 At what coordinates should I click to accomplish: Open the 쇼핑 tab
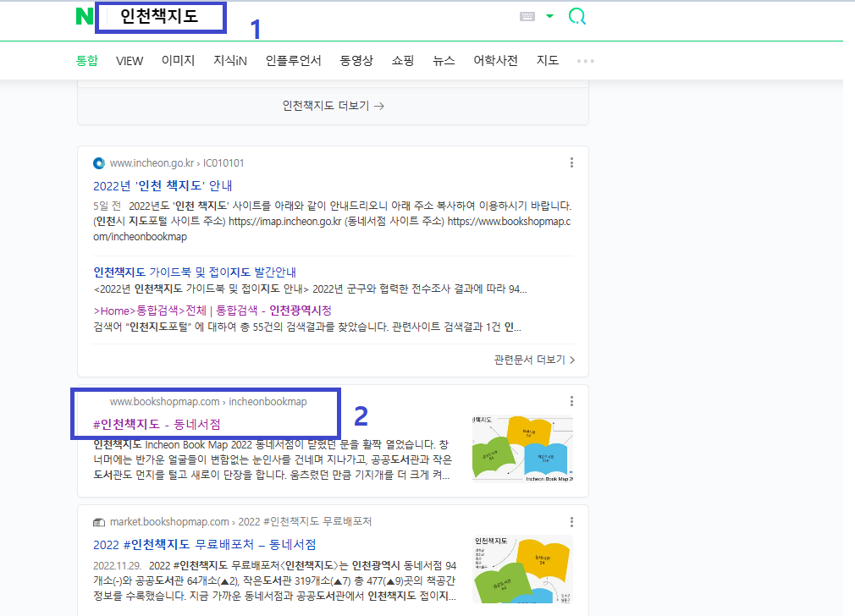pos(403,61)
